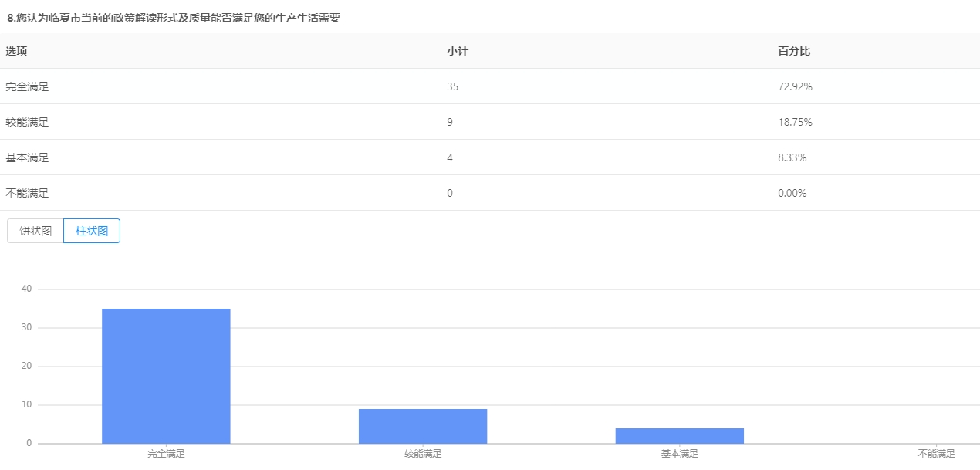Viewport: 980px width, 470px height.
Task: Click the blue 基本满足 bar in chart
Action: [x=679, y=435]
